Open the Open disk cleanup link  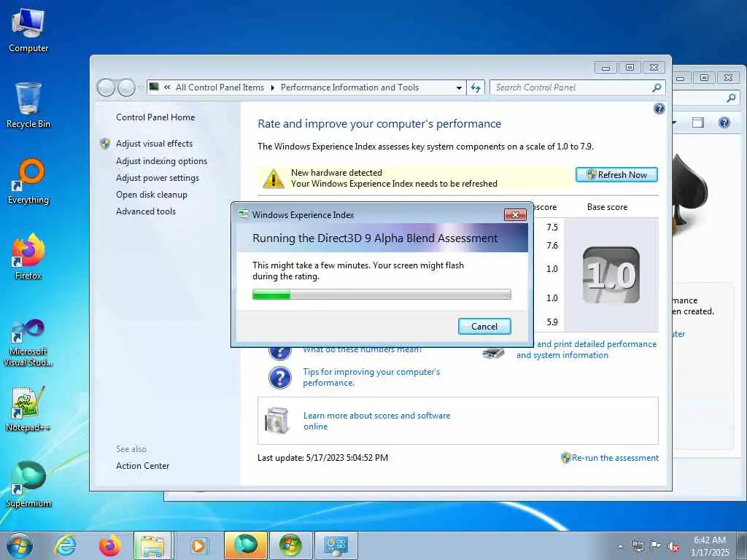tap(152, 195)
